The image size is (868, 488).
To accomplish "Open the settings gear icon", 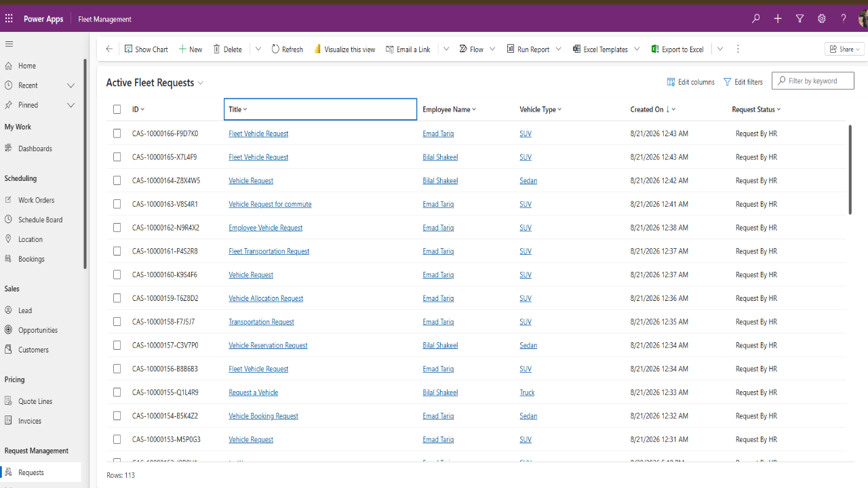I will click(x=821, y=19).
